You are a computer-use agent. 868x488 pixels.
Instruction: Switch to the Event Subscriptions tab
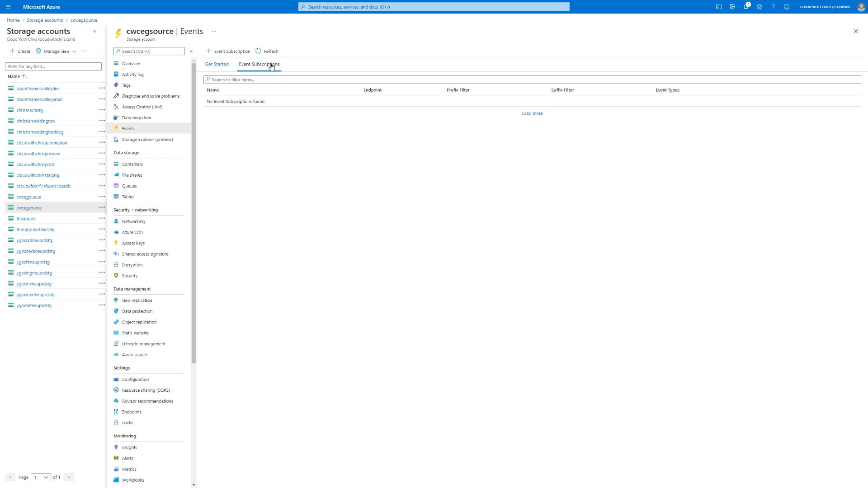(259, 64)
